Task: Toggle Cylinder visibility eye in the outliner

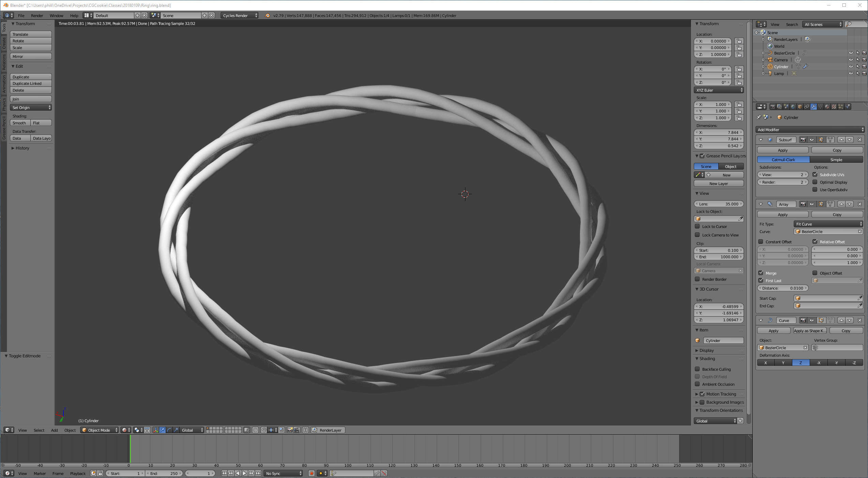Action: [851, 66]
